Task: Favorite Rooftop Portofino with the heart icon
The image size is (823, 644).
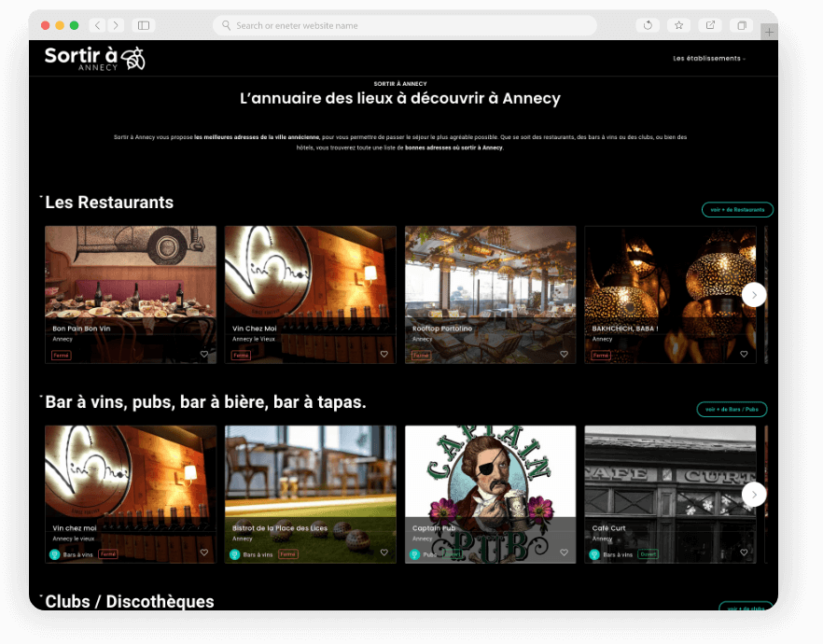Action: click(564, 355)
